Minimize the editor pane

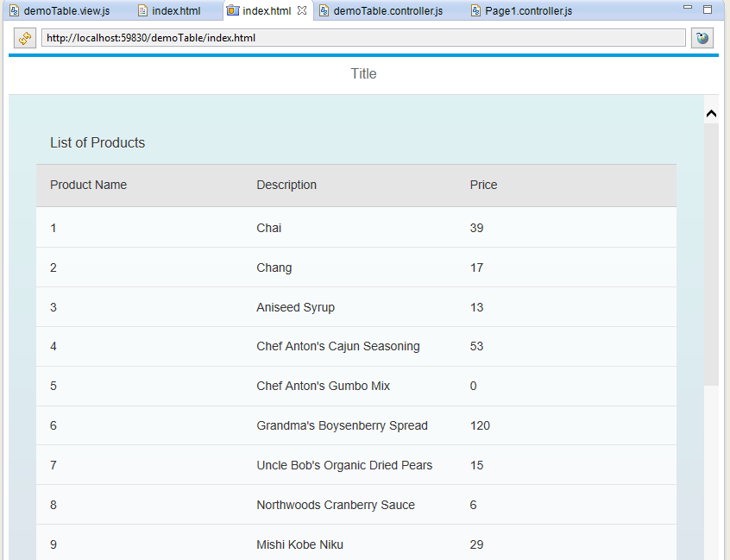[688, 8]
